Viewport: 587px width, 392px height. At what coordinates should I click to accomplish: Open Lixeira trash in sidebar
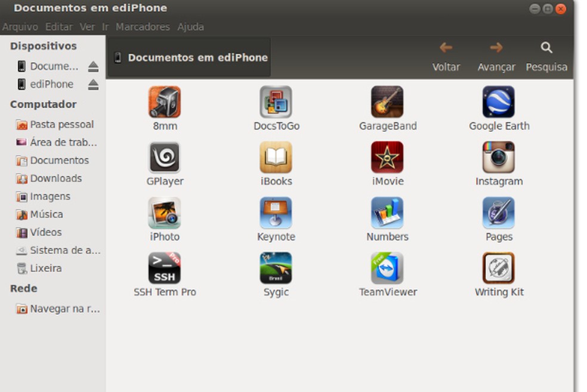click(x=45, y=268)
